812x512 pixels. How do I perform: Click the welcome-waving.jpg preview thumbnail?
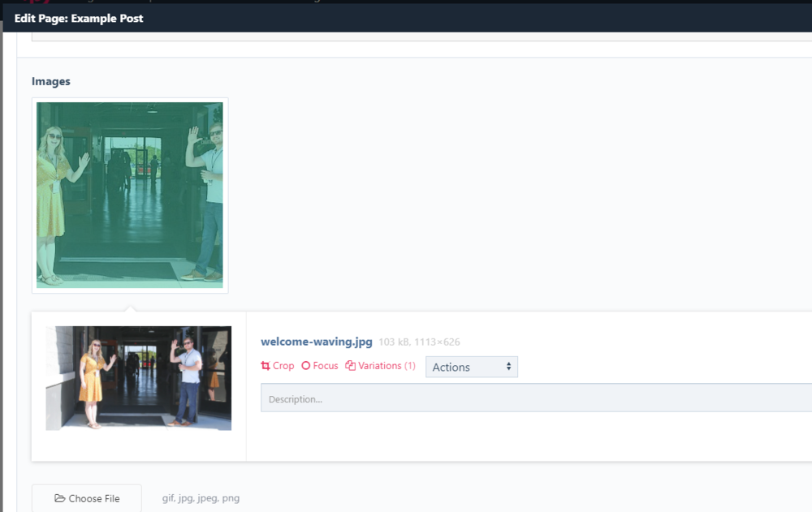138,378
